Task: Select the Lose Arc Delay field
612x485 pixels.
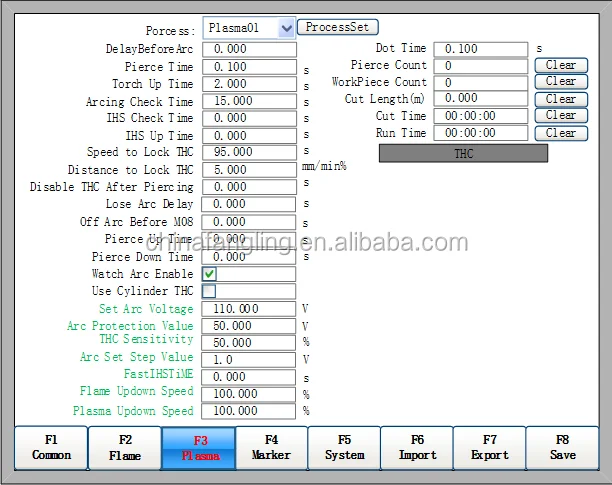Action: [x=249, y=204]
